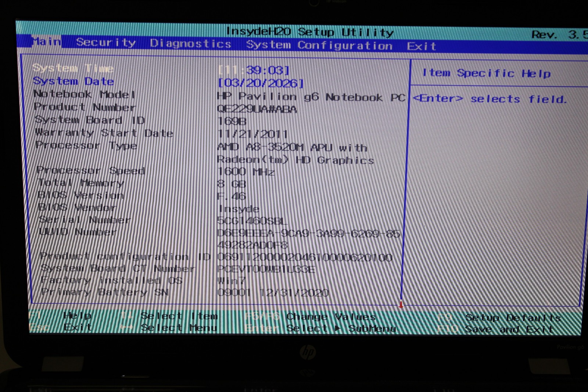Click total memory value 8 GB
Viewport: 588px width, 392px height.
(x=232, y=184)
